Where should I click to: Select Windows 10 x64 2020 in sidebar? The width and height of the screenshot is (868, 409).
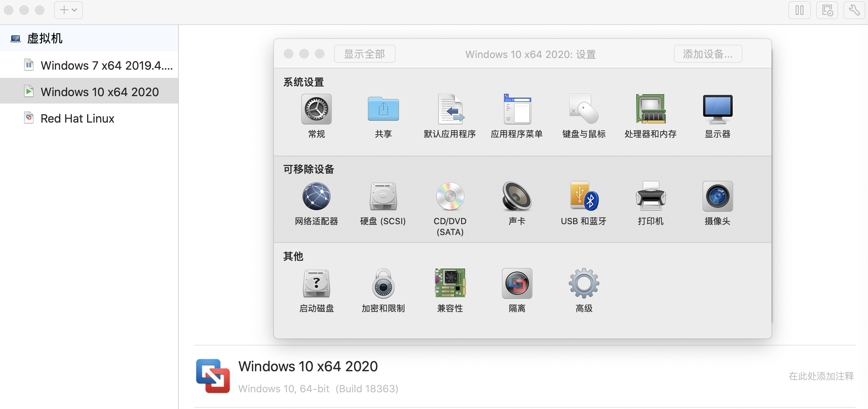[x=89, y=91]
